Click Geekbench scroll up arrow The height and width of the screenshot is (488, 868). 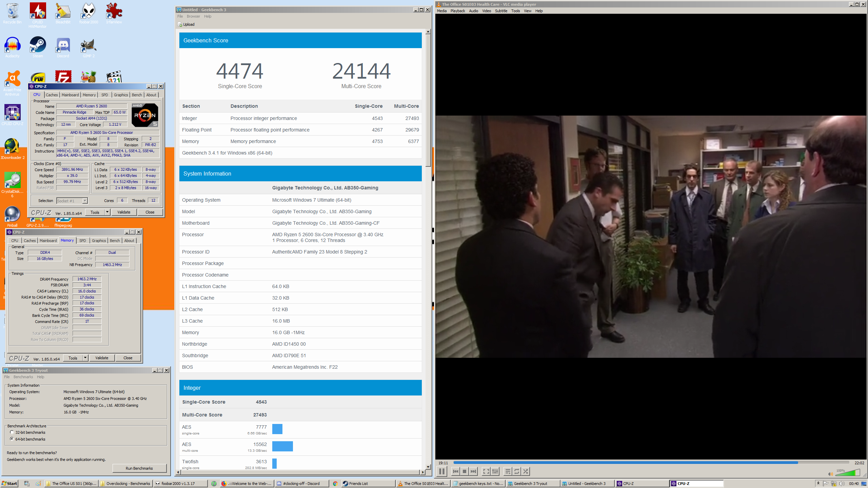(428, 32)
